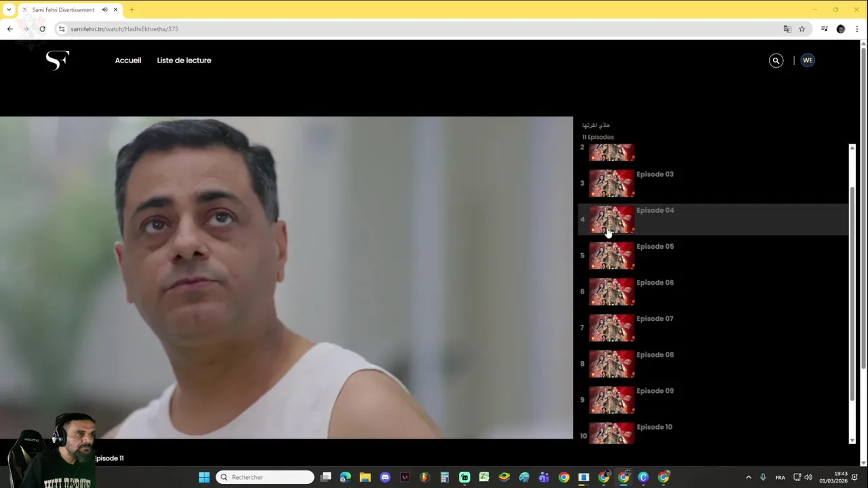The width and height of the screenshot is (868, 488).
Task: Go to the Accueil page
Action: tap(128, 60)
